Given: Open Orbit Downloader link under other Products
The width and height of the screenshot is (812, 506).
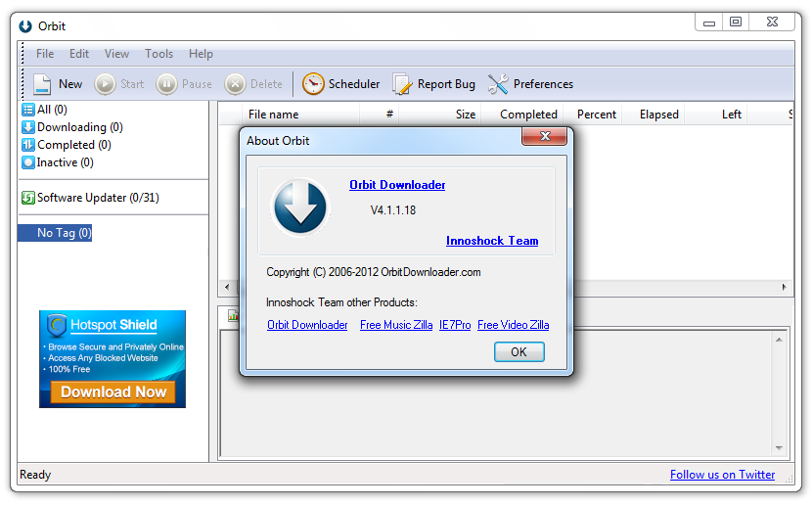Looking at the screenshot, I should click(307, 325).
